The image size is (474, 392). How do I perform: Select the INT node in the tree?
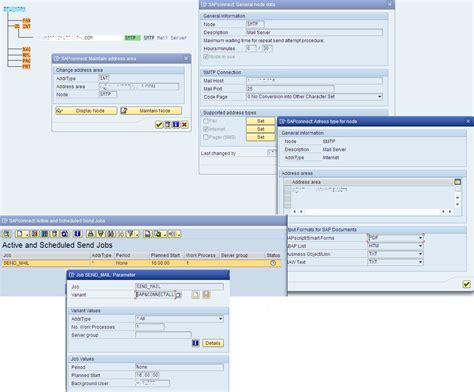(26, 26)
